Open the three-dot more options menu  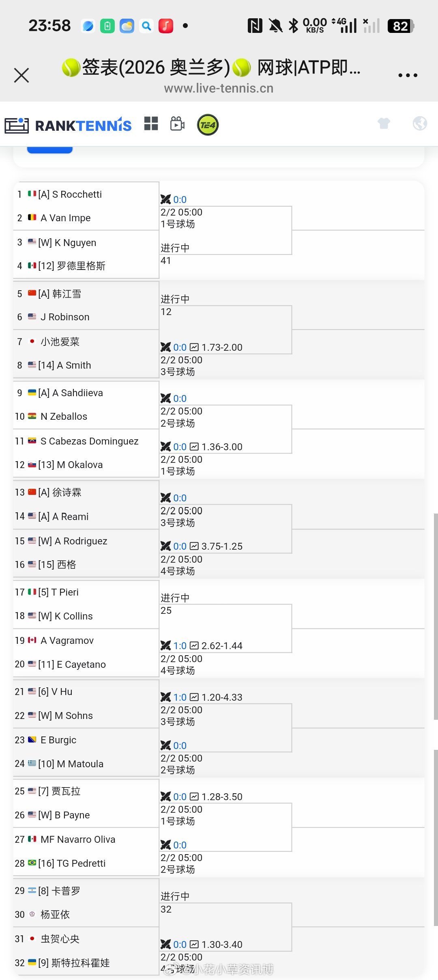point(408,75)
